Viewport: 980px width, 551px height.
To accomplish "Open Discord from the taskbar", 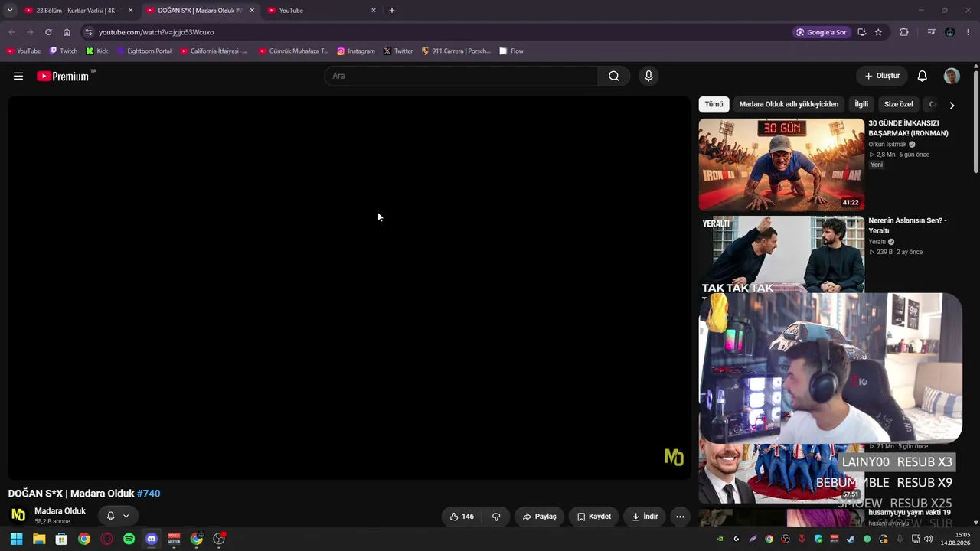I will point(152,539).
